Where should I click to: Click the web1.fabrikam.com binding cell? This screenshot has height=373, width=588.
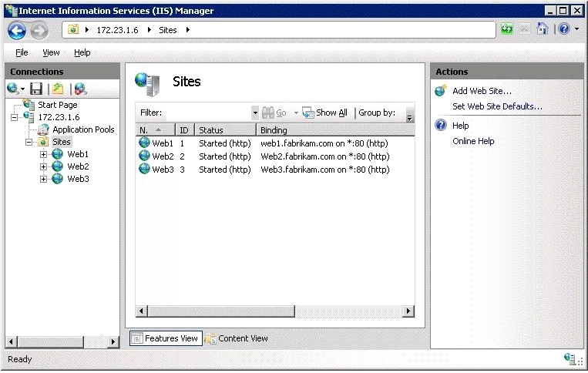324,143
